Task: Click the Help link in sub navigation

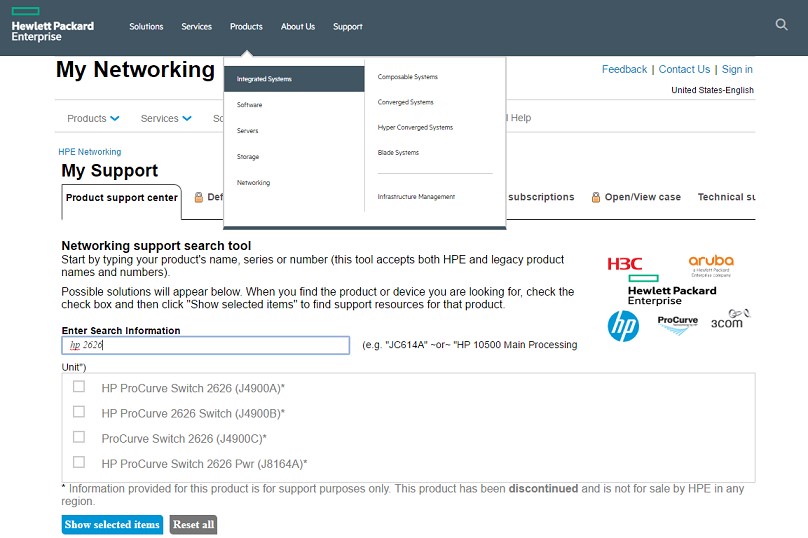Action: click(521, 118)
